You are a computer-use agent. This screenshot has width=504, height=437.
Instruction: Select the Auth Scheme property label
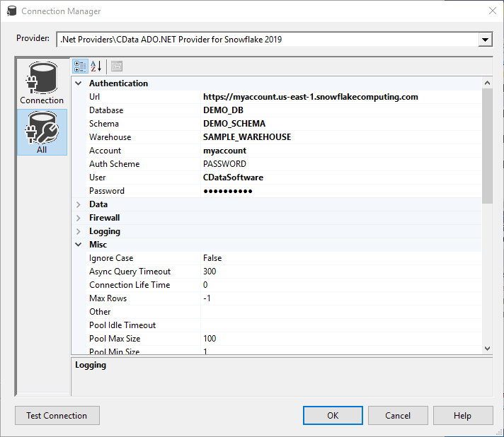click(114, 164)
